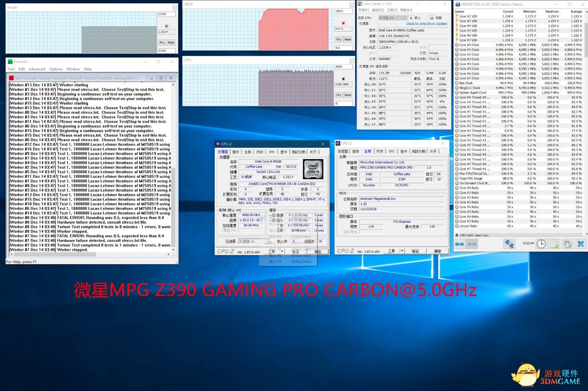Click the HWiNFO expand columns arrows icon

[x=459, y=244]
